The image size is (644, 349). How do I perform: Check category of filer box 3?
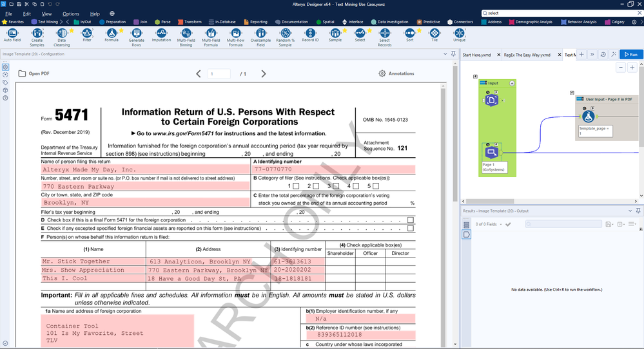(336, 186)
